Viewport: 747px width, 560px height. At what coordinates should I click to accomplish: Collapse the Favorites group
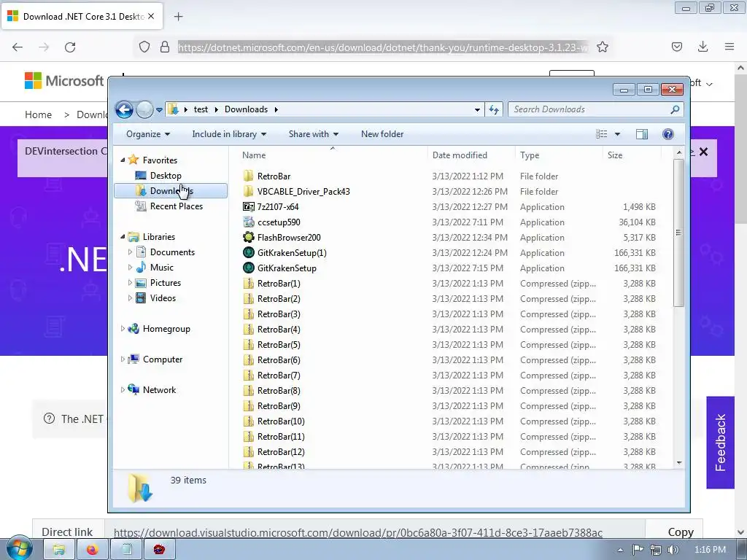click(x=123, y=160)
